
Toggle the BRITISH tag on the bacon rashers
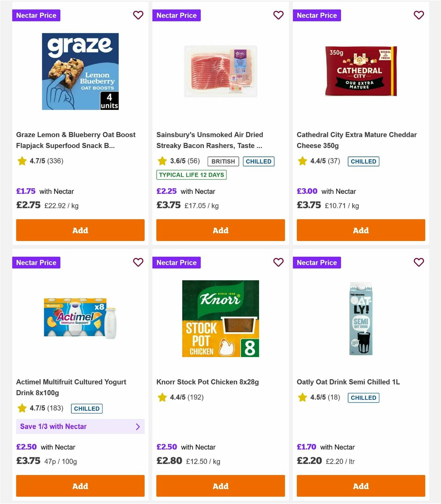[x=223, y=161]
